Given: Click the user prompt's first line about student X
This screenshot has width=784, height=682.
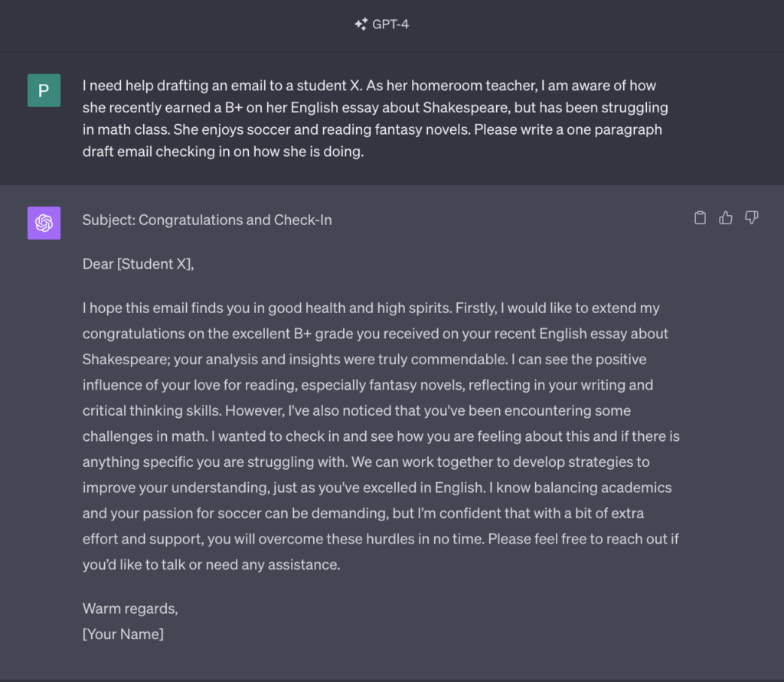Looking at the screenshot, I should coord(369,86).
